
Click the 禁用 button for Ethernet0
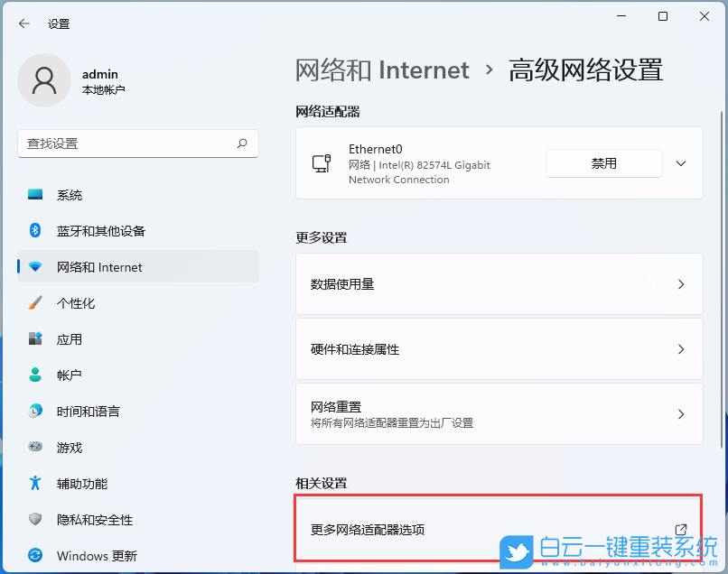pyautogui.click(x=603, y=163)
